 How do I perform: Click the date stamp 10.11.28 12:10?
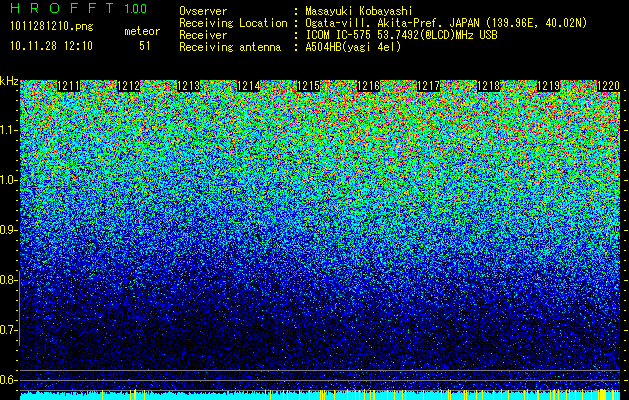pyautogui.click(x=51, y=45)
